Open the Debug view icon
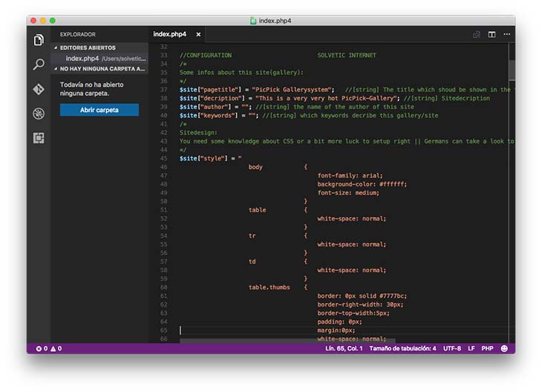Image resolution: width=542 pixels, height=392 pixels. [x=39, y=114]
